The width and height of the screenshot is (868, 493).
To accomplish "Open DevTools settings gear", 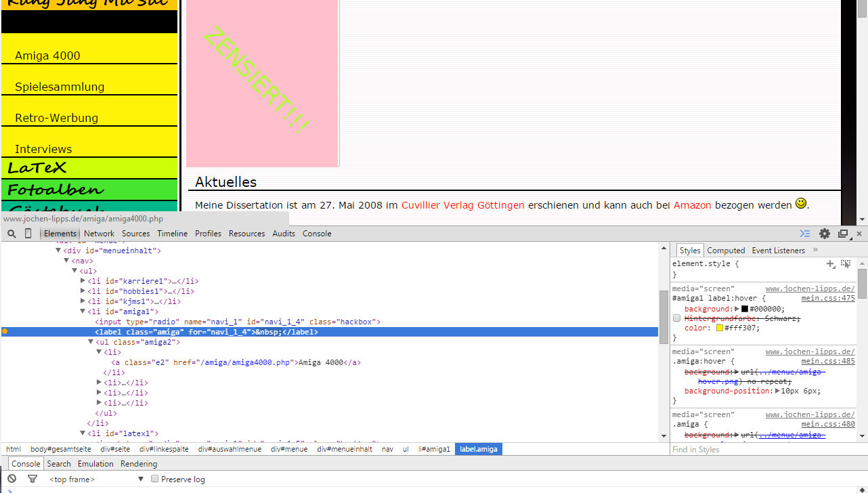I will pos(824,234).
